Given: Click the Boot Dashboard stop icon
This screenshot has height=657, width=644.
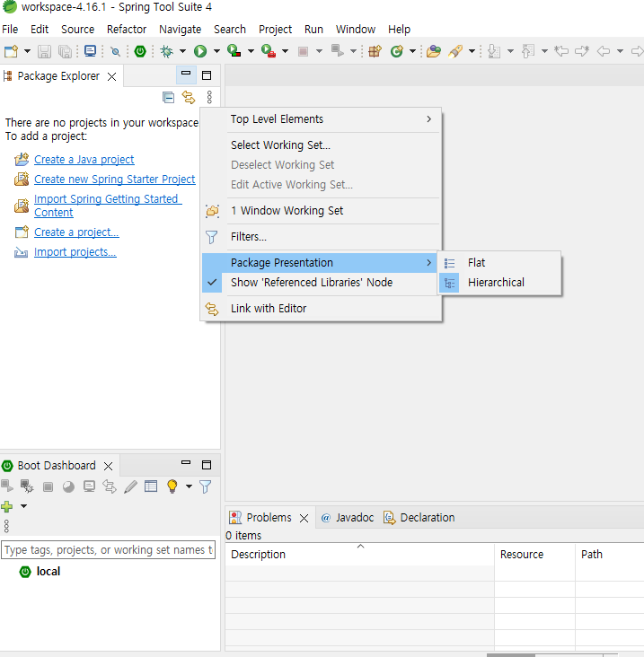Looking at the screenshot, I should 48,486.
